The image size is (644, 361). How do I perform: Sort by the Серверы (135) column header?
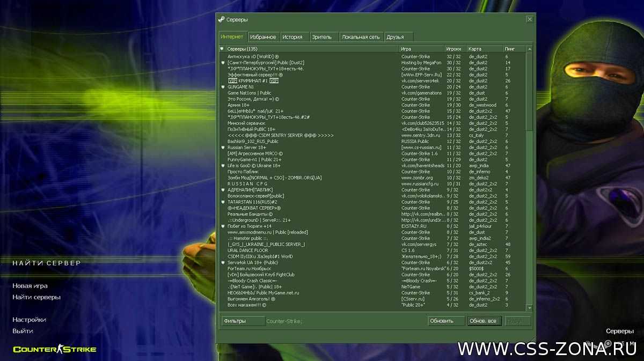click(312, 49)
